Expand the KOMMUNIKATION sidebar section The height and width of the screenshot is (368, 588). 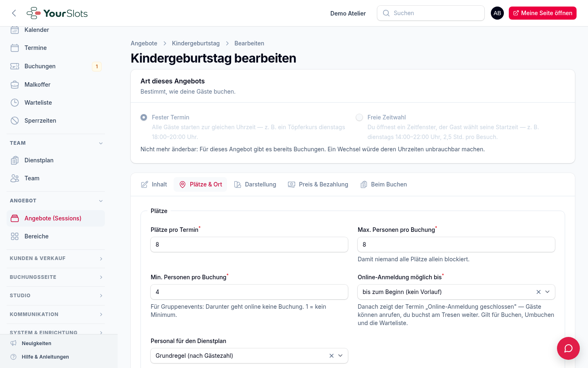coord(56,314)
